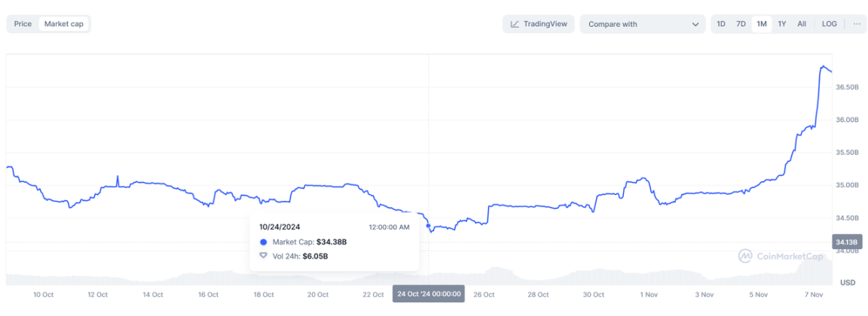Show the All time range
Screen dimensions: 868x316
[x=802, y=24]
